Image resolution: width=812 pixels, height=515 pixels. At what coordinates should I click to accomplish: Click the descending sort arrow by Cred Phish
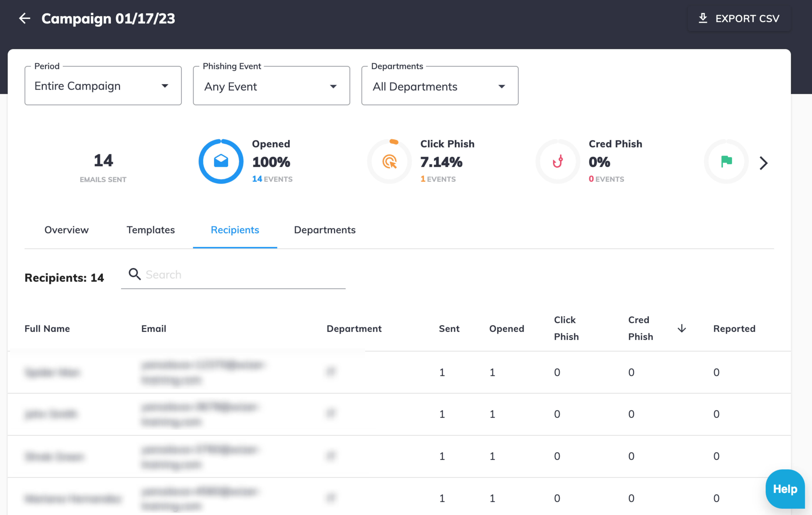[x=681, y=328]
